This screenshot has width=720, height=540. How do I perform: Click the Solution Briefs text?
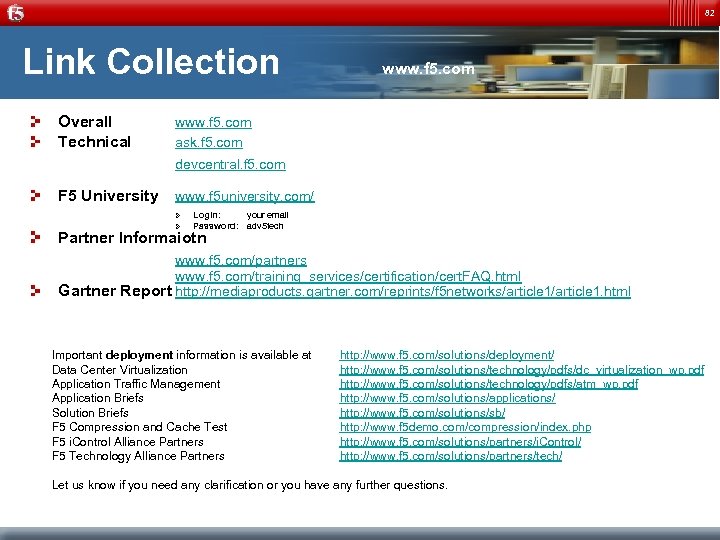coord(90,412)
